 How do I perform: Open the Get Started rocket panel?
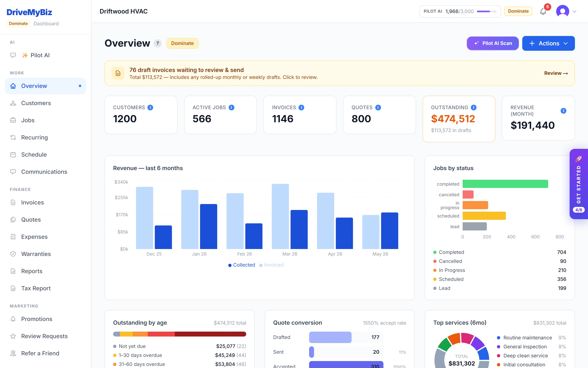[x=579, y=184]
